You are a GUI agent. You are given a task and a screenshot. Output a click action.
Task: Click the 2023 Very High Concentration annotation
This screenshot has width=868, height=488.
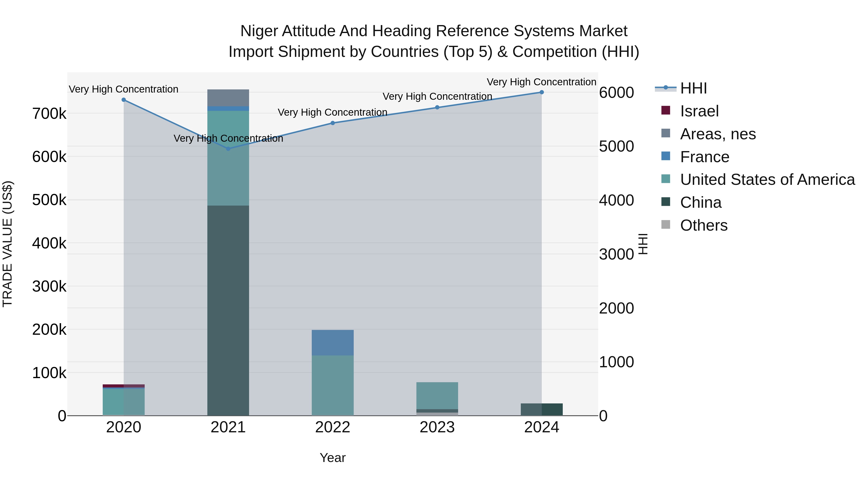coord(437,96)
